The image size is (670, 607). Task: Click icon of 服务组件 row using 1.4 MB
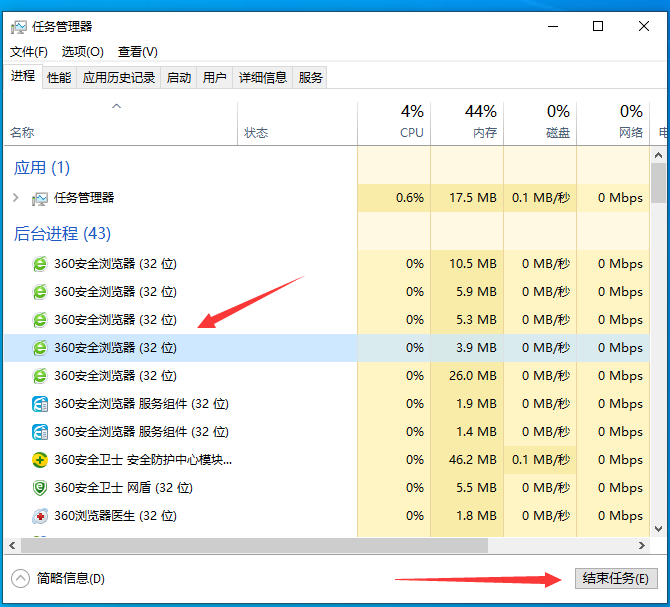tap(40, 432)
